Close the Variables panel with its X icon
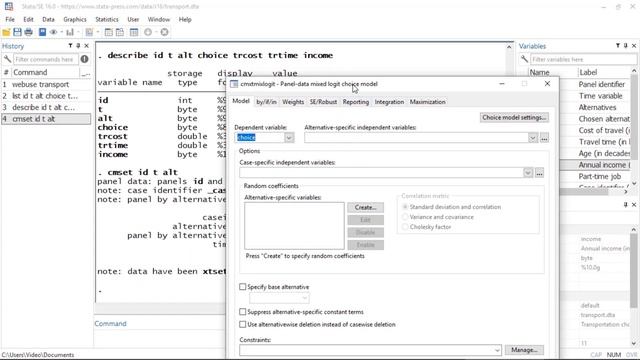Screen dimensions: 640x360 click(x=634, y=46)
